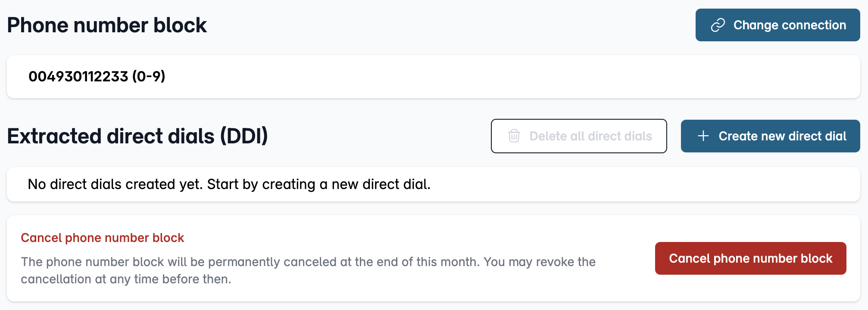Open the Change connection dialog

777,25
